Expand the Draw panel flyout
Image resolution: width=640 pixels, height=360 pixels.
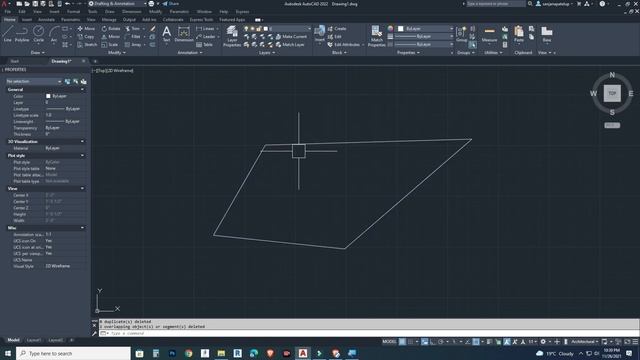38,53
